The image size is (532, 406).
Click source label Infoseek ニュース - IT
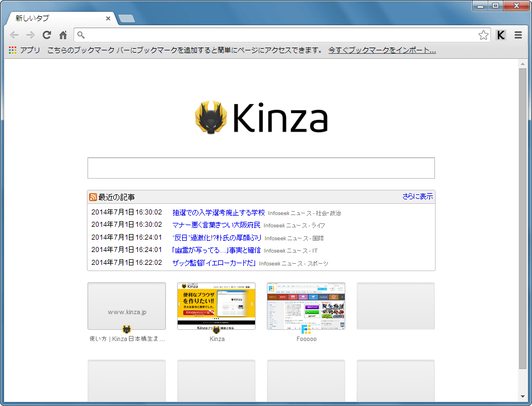[x=291, y=251]
